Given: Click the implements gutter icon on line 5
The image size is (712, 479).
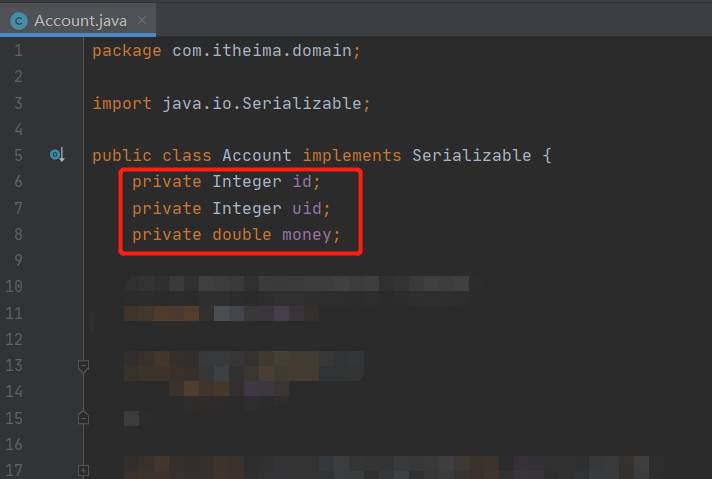Looking at the screenshot, I should pos(57,155).
